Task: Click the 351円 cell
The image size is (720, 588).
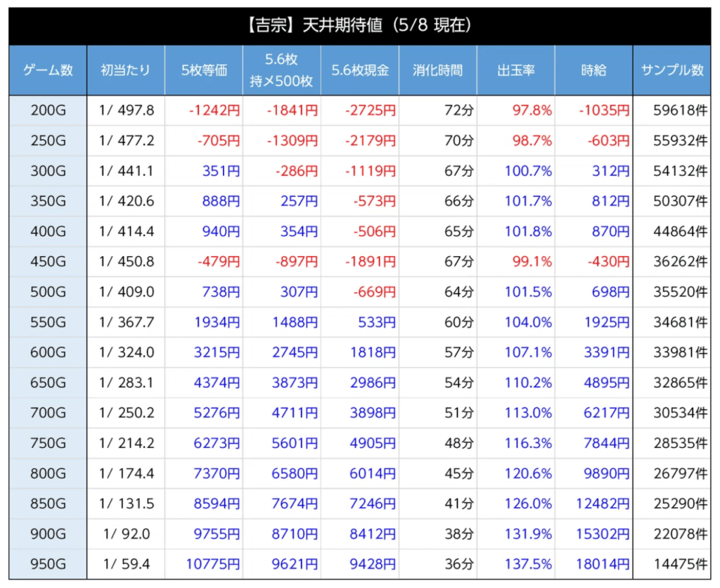Action: [x=221, y=171]
